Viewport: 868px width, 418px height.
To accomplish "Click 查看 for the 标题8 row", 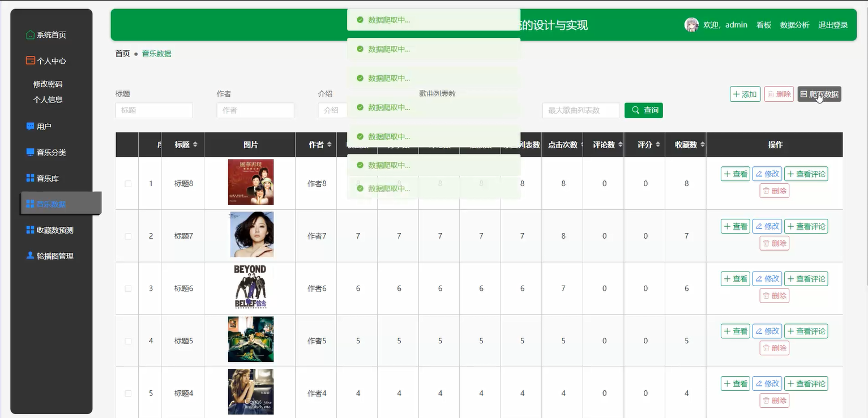I will (x=736, y=174).
